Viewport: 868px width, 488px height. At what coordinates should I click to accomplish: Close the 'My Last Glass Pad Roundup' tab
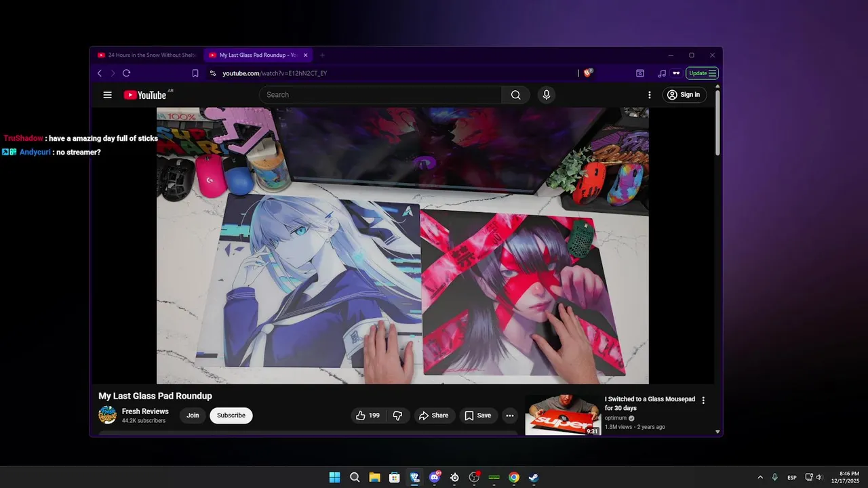[x=306, y=55]
